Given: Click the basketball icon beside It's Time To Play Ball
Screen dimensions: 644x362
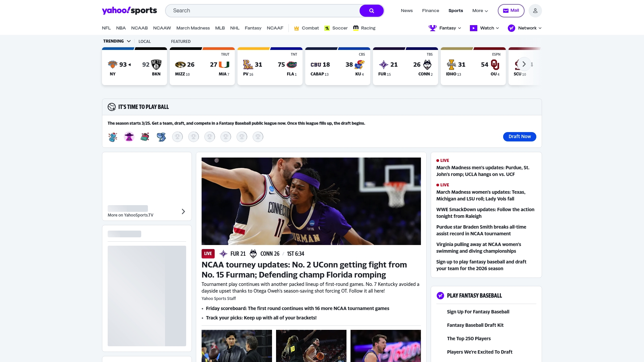Looking at the screenshot, I should 111,107.
